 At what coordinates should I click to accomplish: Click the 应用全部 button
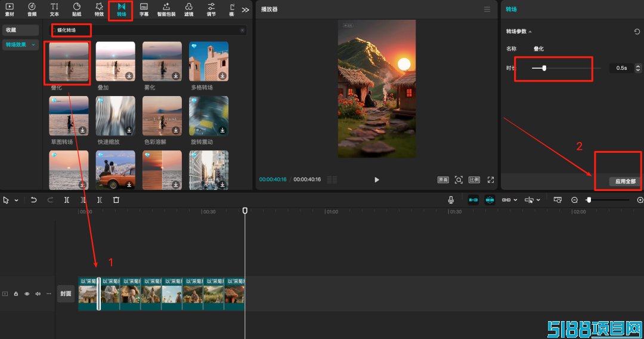click(626, 181)
